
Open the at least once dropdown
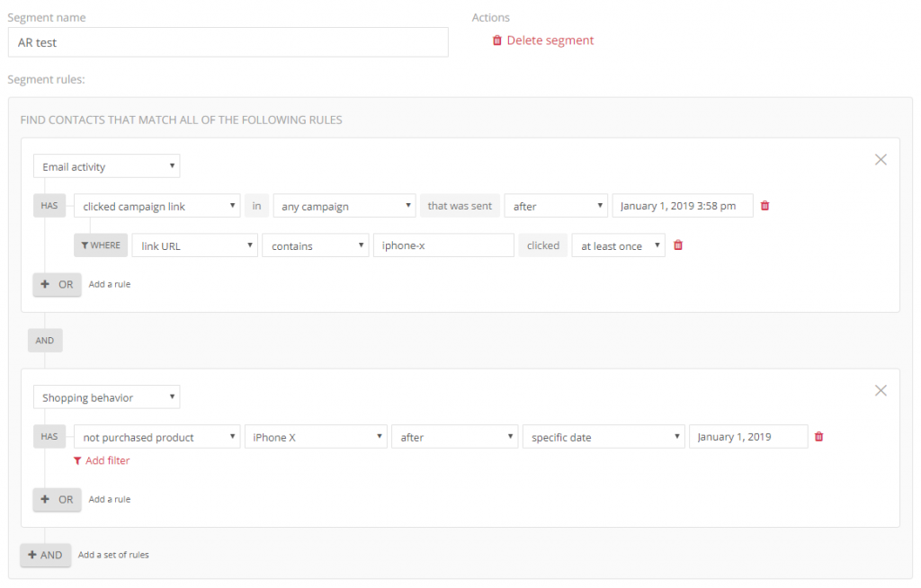coord(619,245)
